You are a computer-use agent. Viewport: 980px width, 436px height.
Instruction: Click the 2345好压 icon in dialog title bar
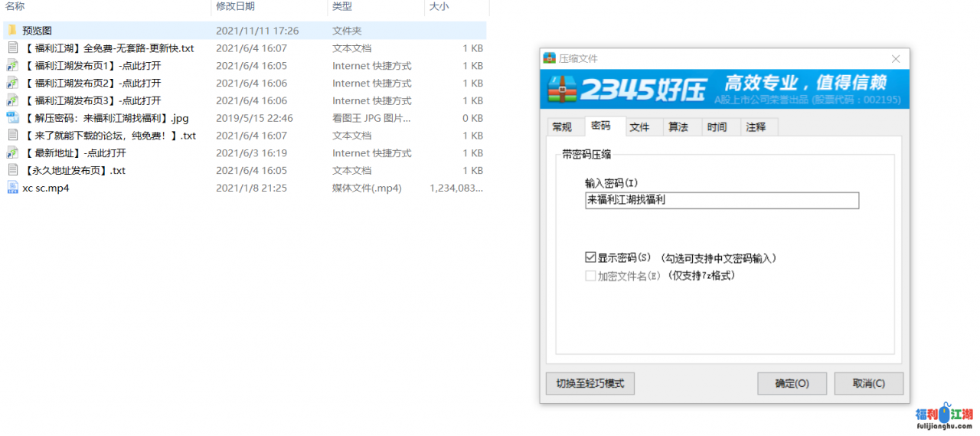(x=549, y=58)
